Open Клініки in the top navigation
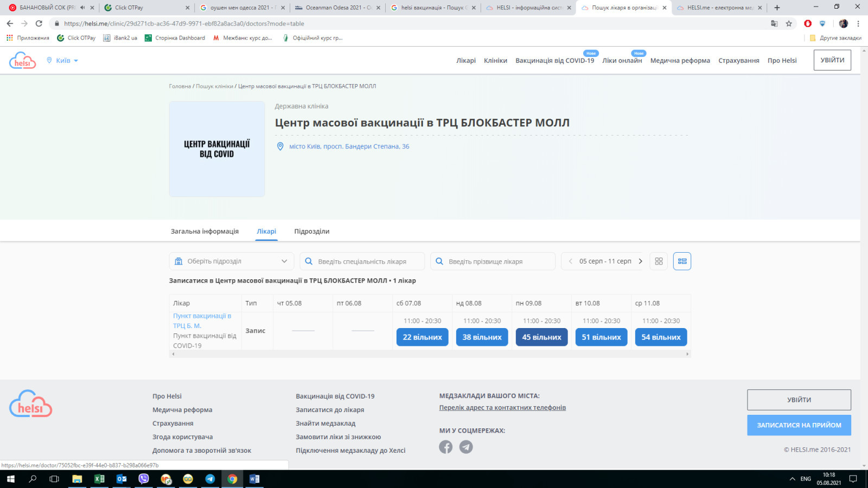Viewport: 868px width, 488px height. point(495,60)
